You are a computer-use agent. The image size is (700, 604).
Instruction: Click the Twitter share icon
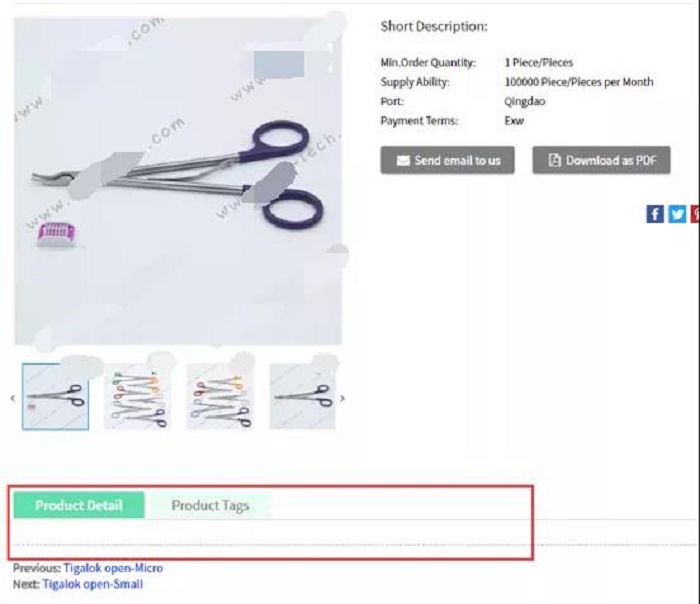click(x=677, y=214)
